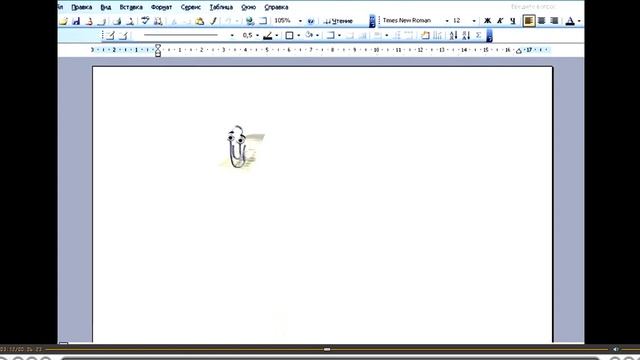Image resolution: width=640 pixels, height=360 pixels.
Task: Click the font color A swatch
Action: point(570,21)
